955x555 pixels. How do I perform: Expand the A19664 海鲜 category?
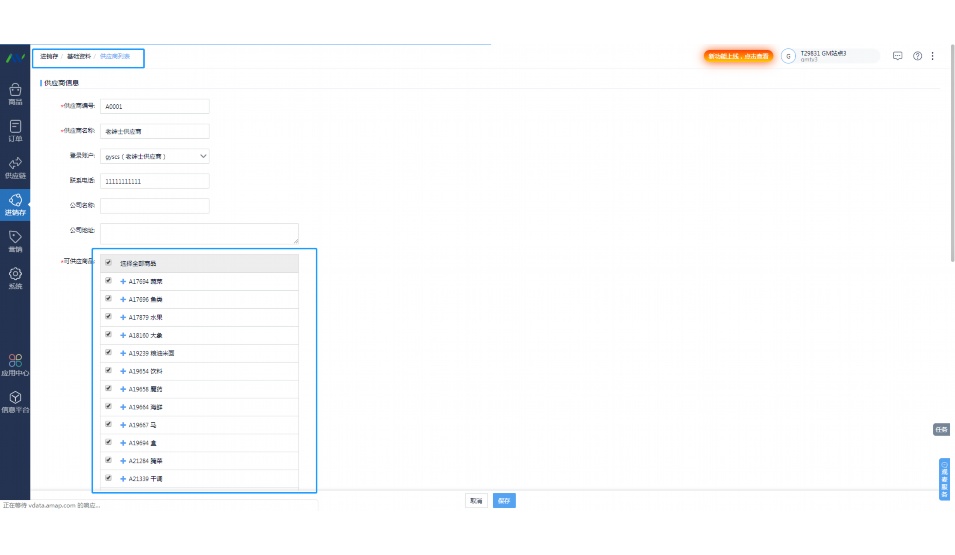[x=123, y=407]
